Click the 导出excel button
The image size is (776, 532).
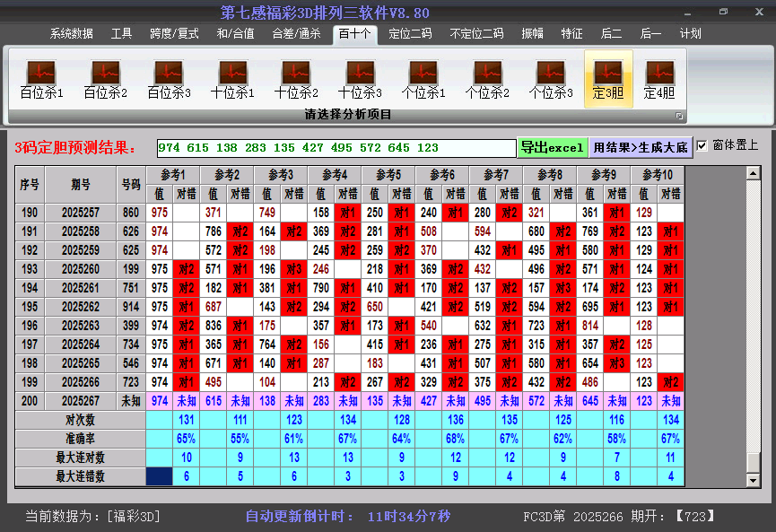coord(554,145)
